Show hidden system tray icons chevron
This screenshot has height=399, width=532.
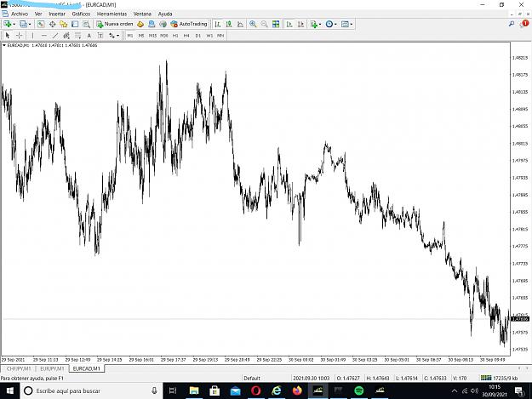click(x=455, y=391)
